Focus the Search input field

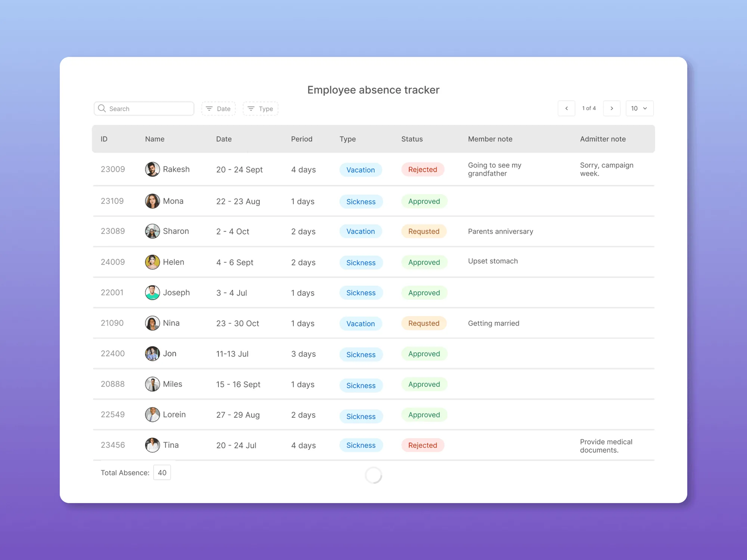[144, 109]
